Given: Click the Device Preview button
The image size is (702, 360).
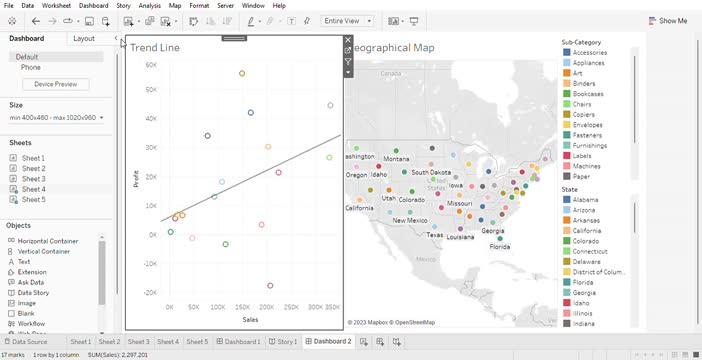Looking at the screenshot, I should coord(56,84).
